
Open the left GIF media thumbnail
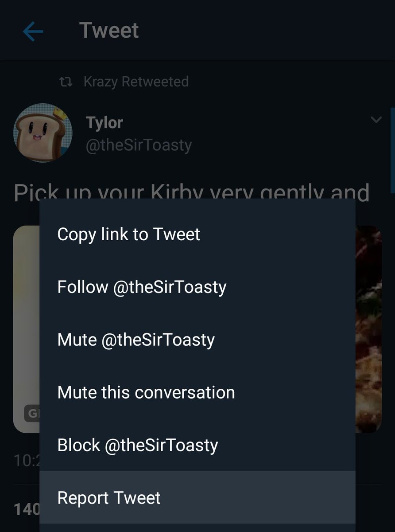(27, 329)
